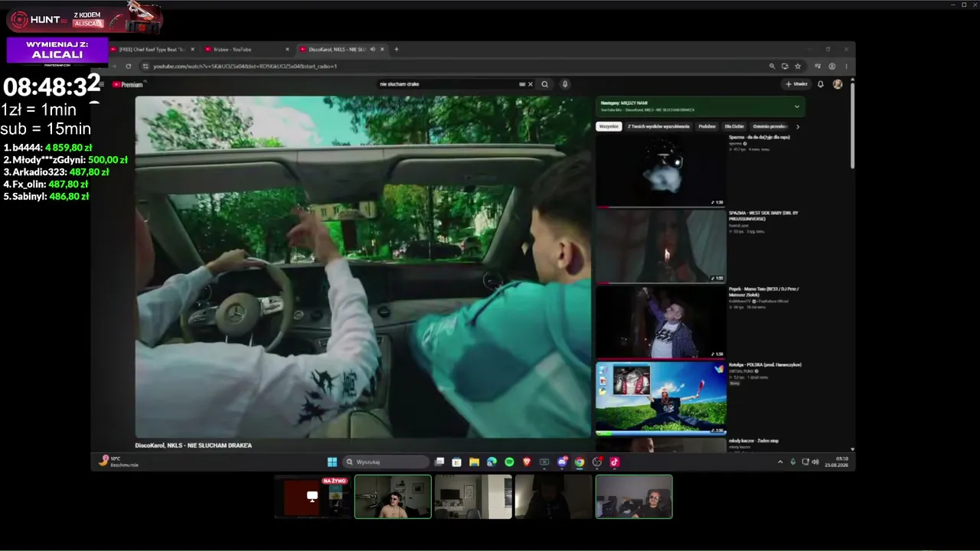Bookmark this page with the star icon
Image resolution: width=980 pixels, height=551 pixels.
pos(798,67)
